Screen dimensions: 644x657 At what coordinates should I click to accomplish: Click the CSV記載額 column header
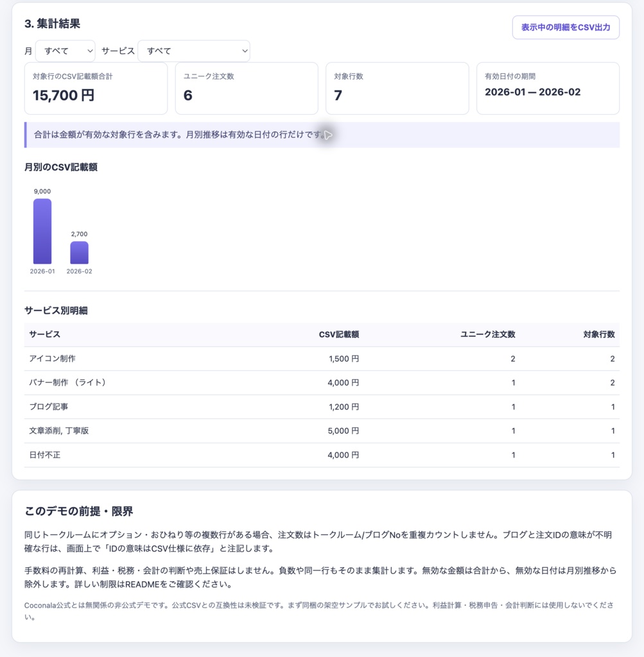(339, 334)
